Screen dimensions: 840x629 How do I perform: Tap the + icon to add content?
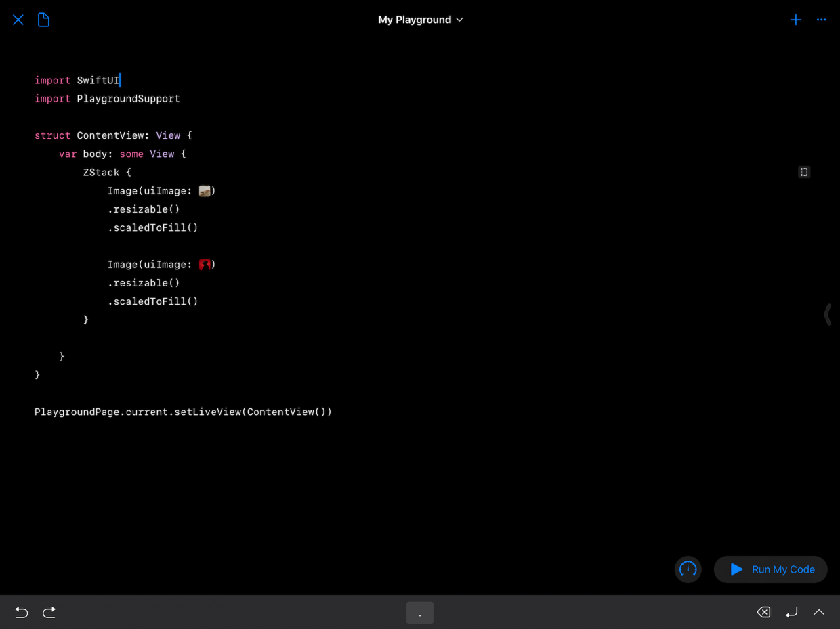click(x=795, y=19)
